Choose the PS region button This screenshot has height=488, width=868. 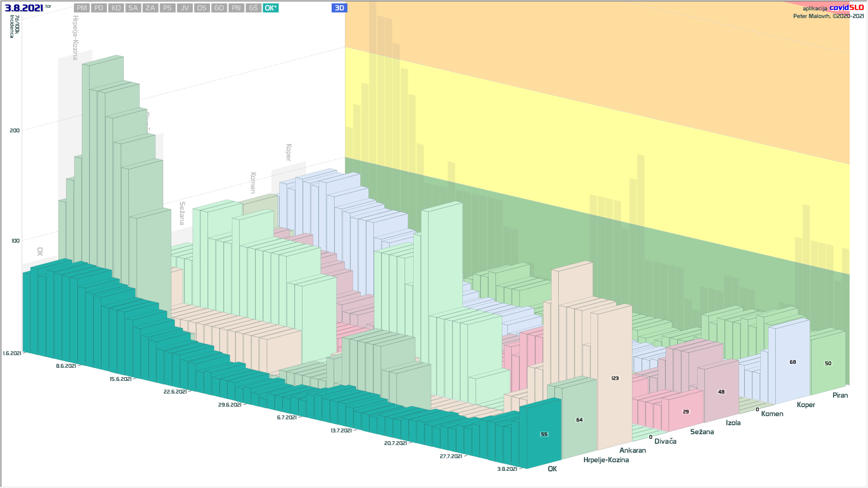point(167,8)
